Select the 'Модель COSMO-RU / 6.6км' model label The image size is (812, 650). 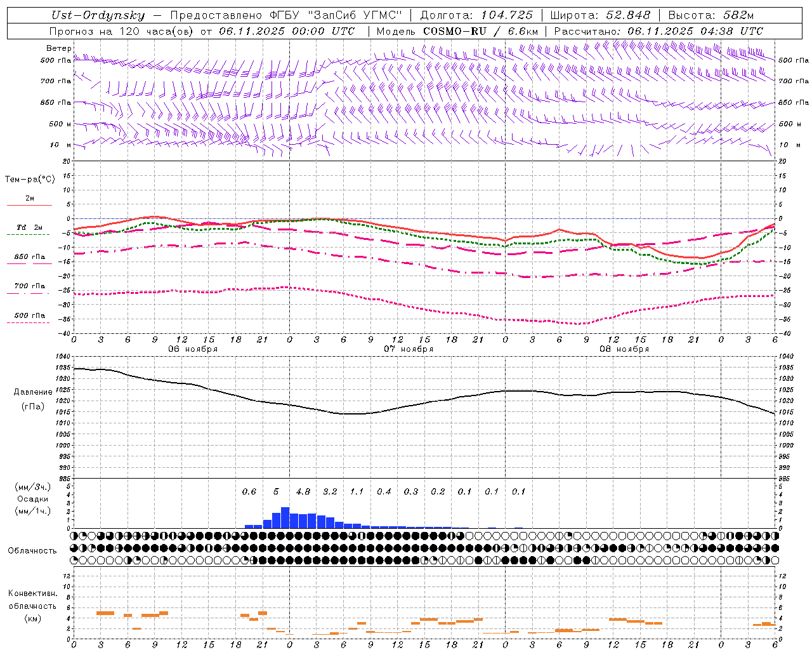457,31
